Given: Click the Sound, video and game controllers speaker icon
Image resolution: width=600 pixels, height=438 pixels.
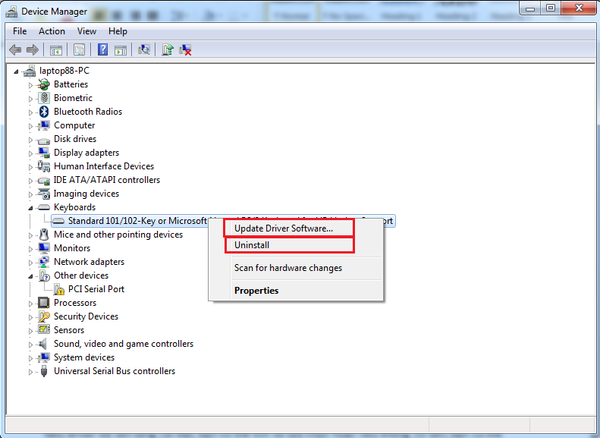Looking at the screenshot, I should pyautogui.click(x=44, y=344).
